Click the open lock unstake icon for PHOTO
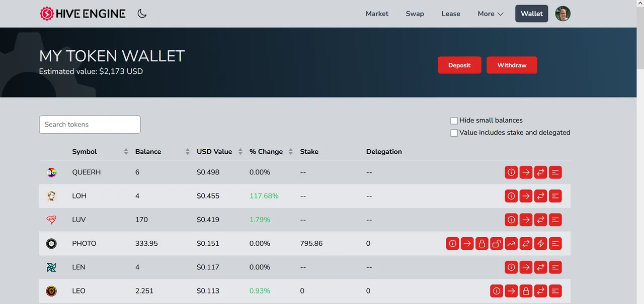Viewport: 644px width, 304px height. point(497,244)
